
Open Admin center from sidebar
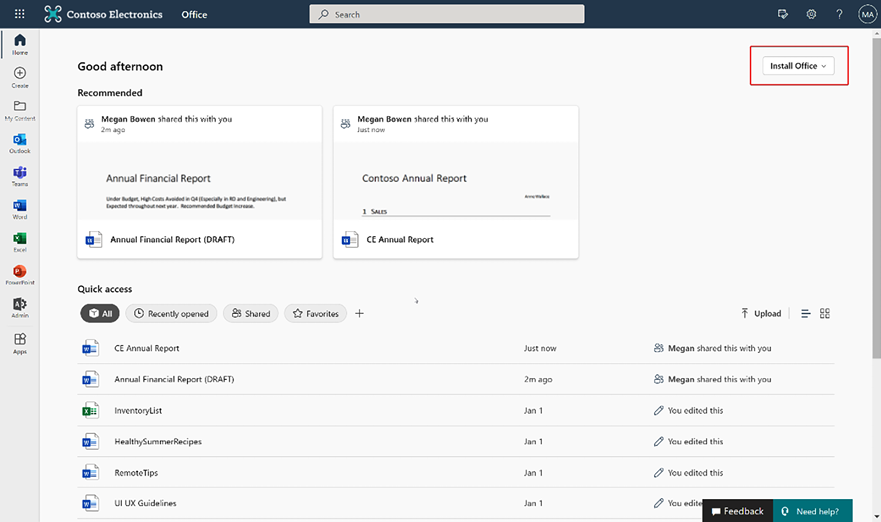(20, 308)
